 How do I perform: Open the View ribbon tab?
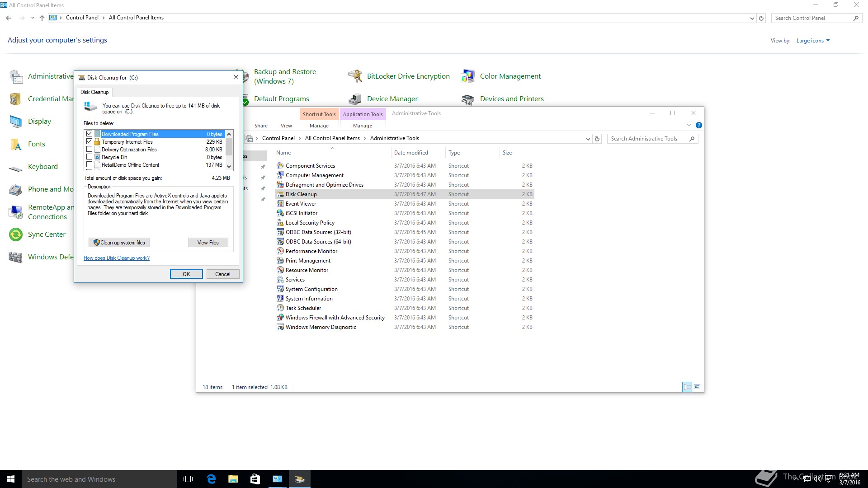[x=286, y=126]
